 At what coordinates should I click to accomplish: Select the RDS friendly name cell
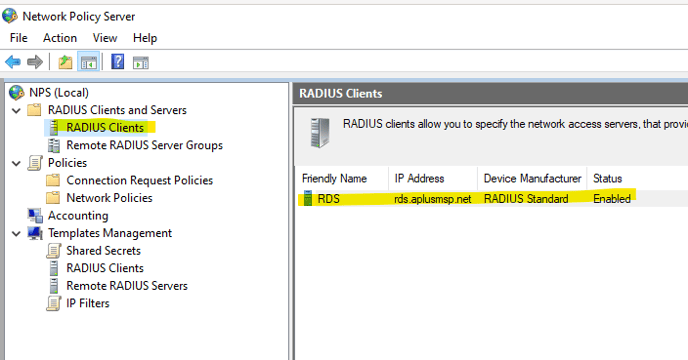329,199
